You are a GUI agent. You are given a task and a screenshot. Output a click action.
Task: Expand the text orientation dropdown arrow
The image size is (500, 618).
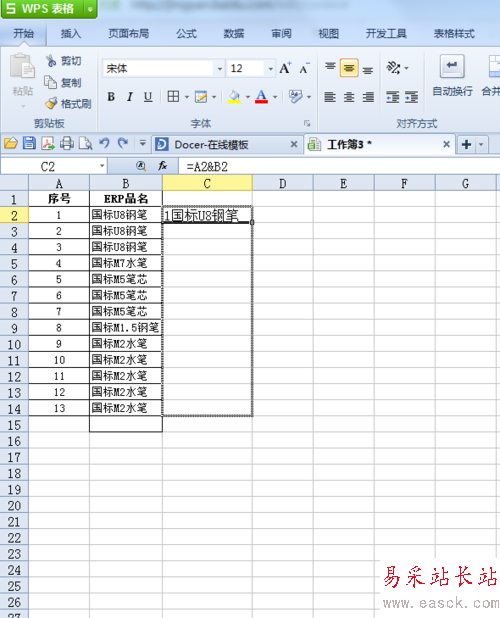coord(406,69)
